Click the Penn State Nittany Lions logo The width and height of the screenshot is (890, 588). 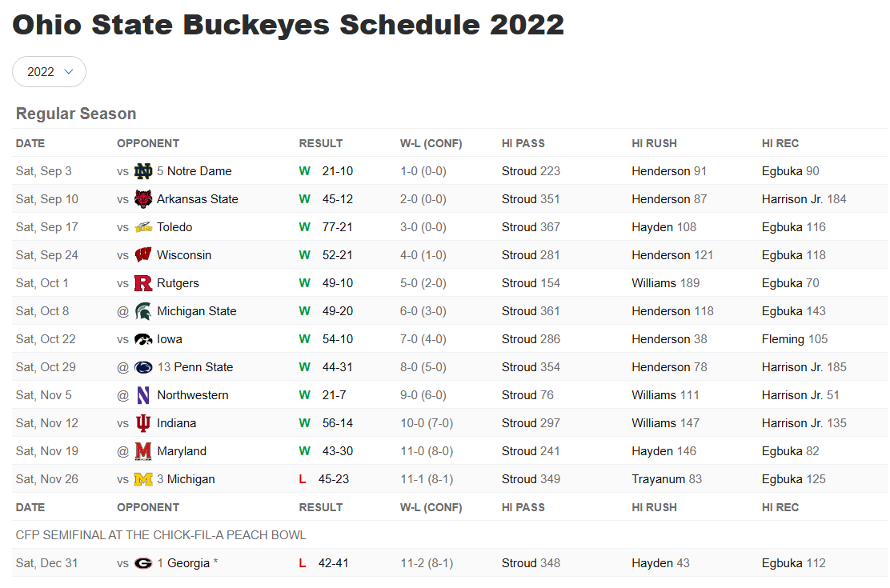143,367
